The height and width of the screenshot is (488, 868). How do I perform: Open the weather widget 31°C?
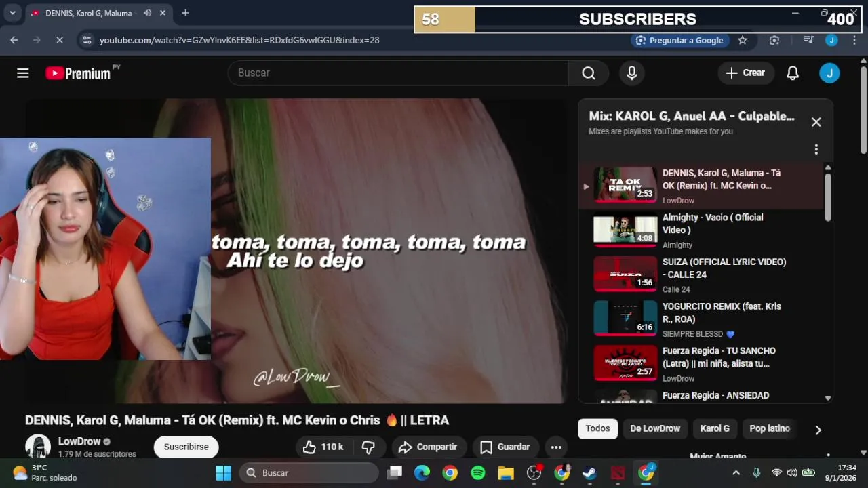click(x=45, y=472)
